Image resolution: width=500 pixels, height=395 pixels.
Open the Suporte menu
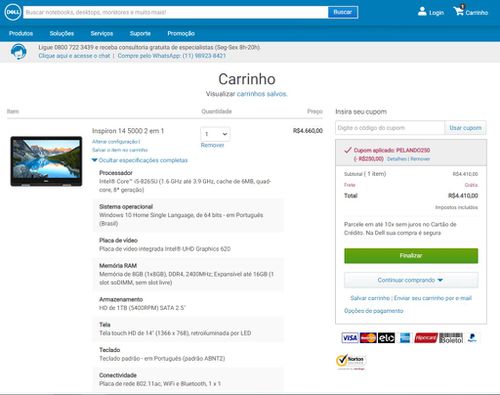140,33
